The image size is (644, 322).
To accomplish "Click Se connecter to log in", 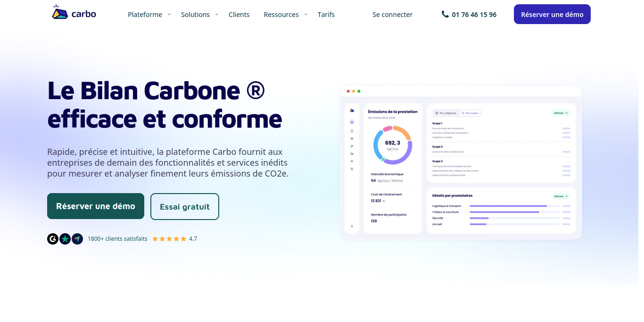I will coord(392,15).
